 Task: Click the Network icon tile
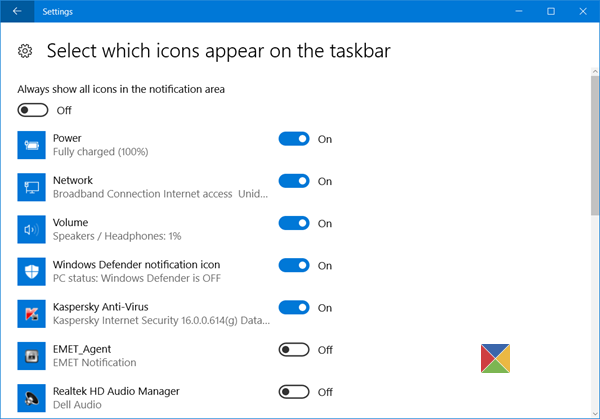[32, 187]
